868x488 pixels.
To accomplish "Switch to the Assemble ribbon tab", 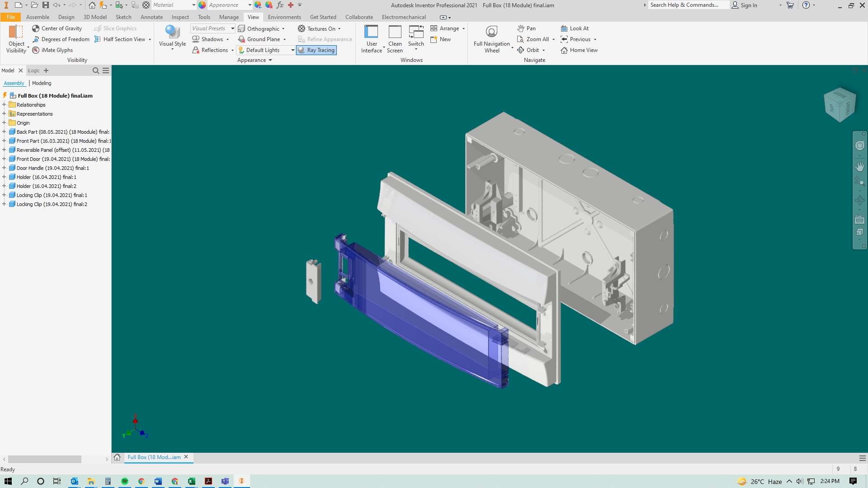I will pos(38,17).
